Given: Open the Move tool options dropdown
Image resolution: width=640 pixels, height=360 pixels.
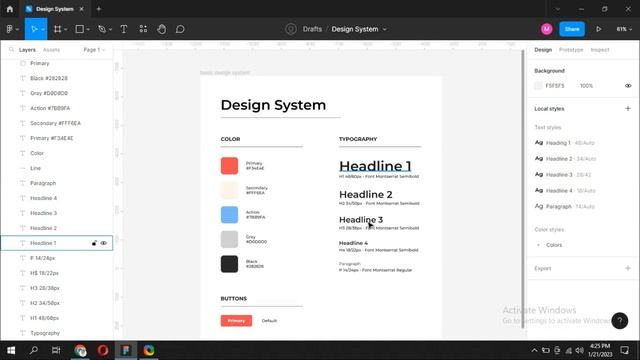Looking at the screenshot, I should pos(43,29).
